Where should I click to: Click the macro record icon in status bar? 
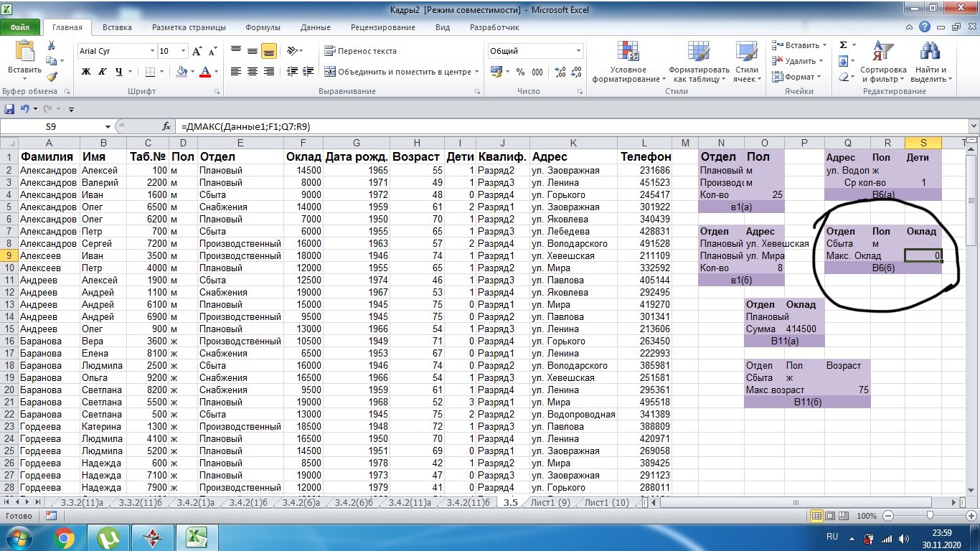coord(51,516)
